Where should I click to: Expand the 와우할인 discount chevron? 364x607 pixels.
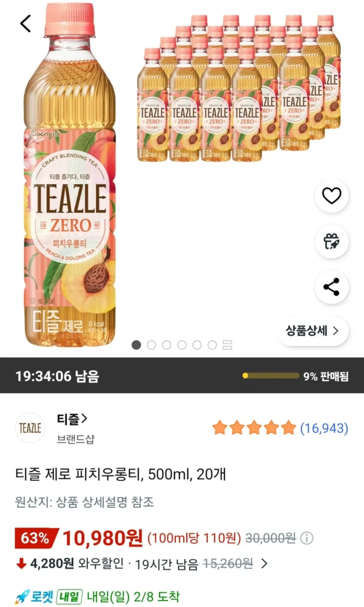(x=264, y=564)
